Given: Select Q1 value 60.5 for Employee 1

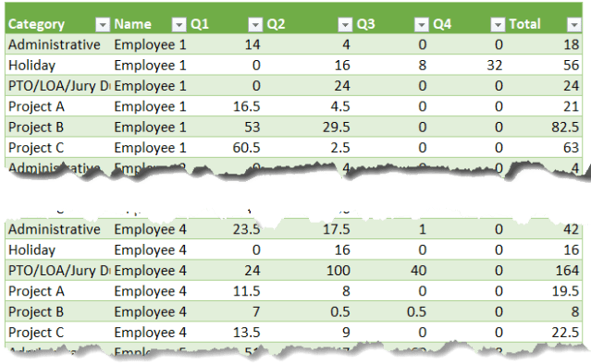Looking at the screenshot, I should point(247,148).
